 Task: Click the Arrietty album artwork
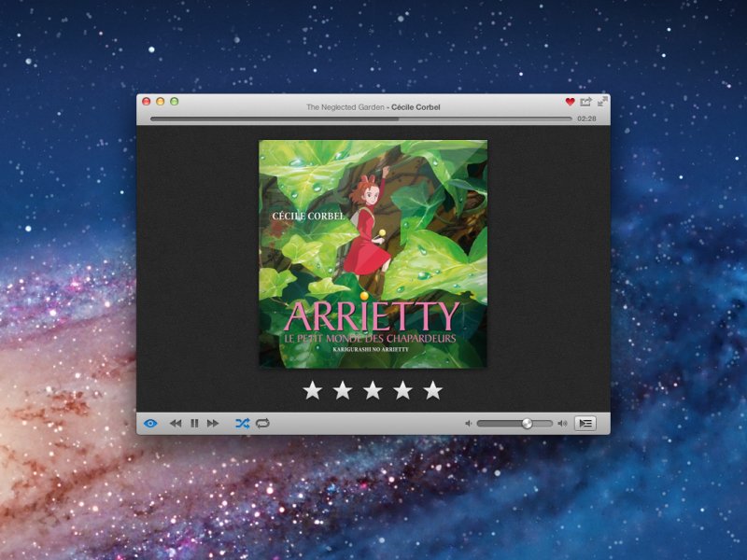[x=373, y=254]
